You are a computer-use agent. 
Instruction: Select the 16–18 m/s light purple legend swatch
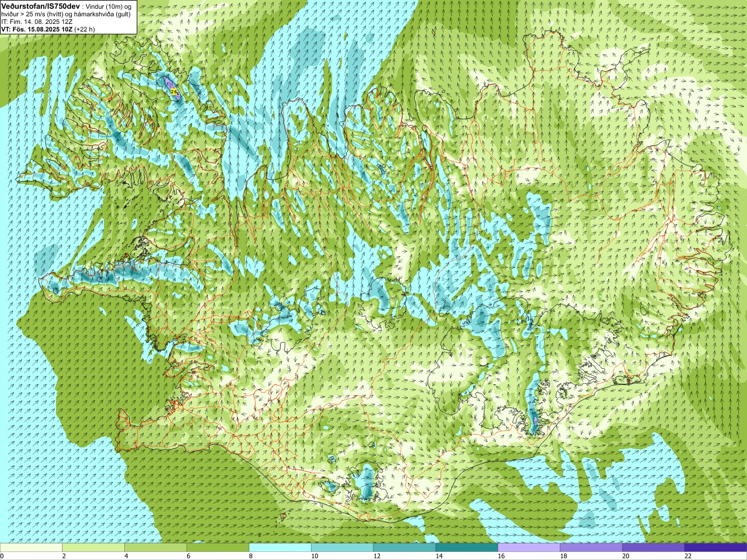(529, 548)
